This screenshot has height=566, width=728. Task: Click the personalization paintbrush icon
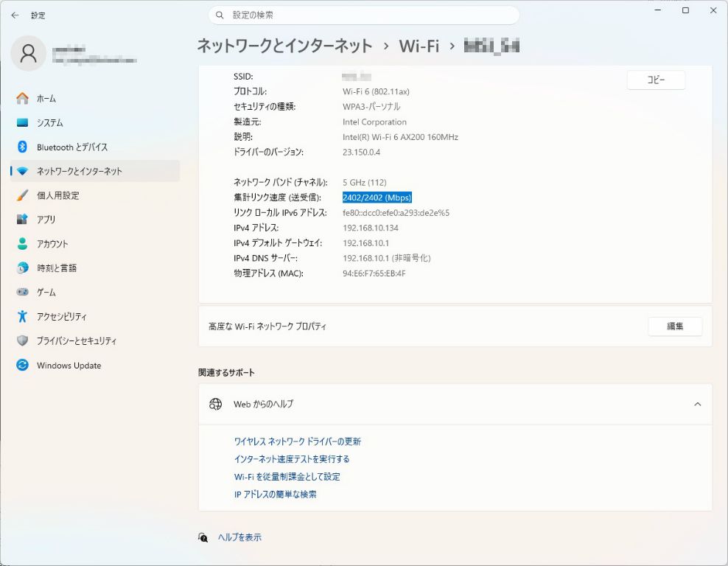22,195
